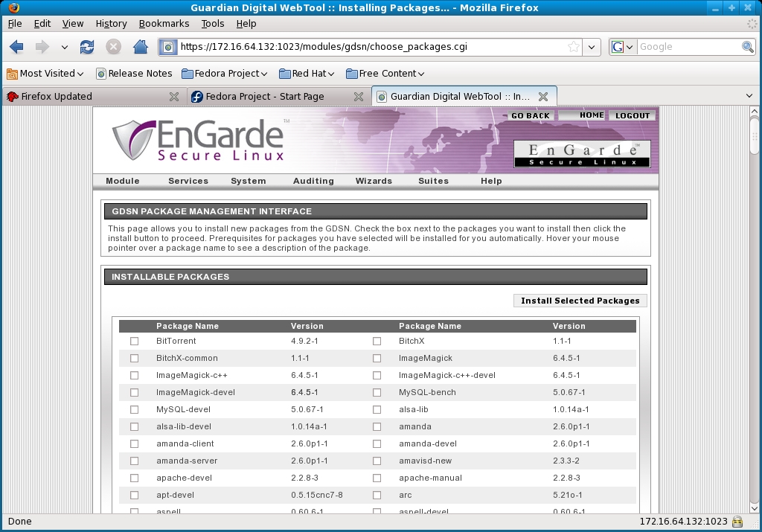Click the Release Notes bookmark

tap(134, 74)
